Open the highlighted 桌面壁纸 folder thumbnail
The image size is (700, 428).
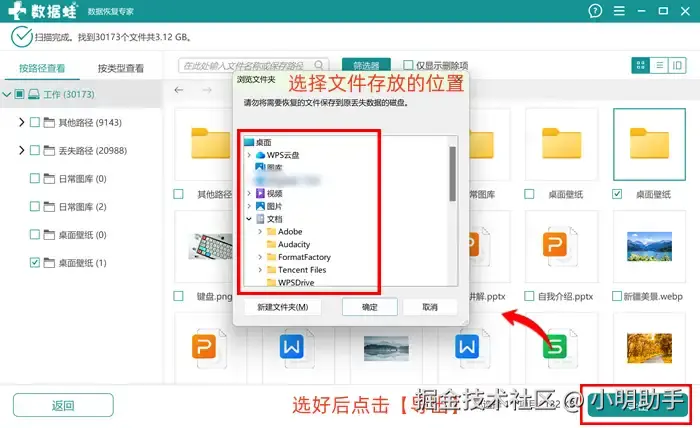click(649, 144)
